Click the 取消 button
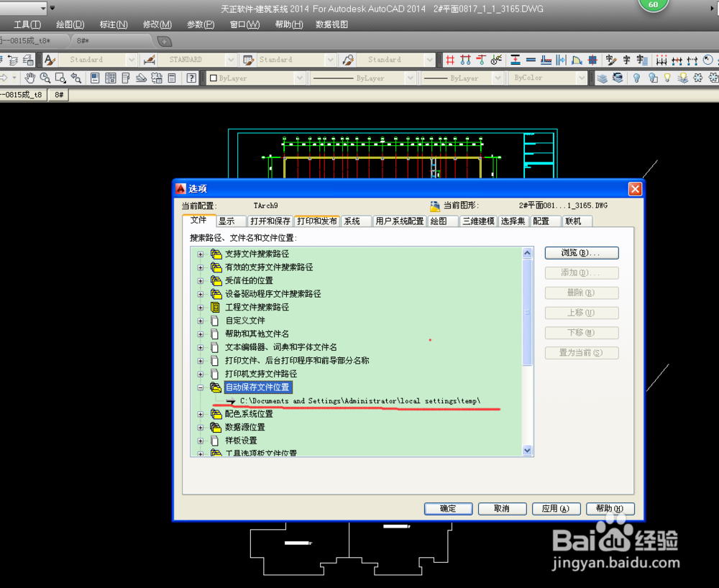The image size is (719, 588). (x=502, y=509)
